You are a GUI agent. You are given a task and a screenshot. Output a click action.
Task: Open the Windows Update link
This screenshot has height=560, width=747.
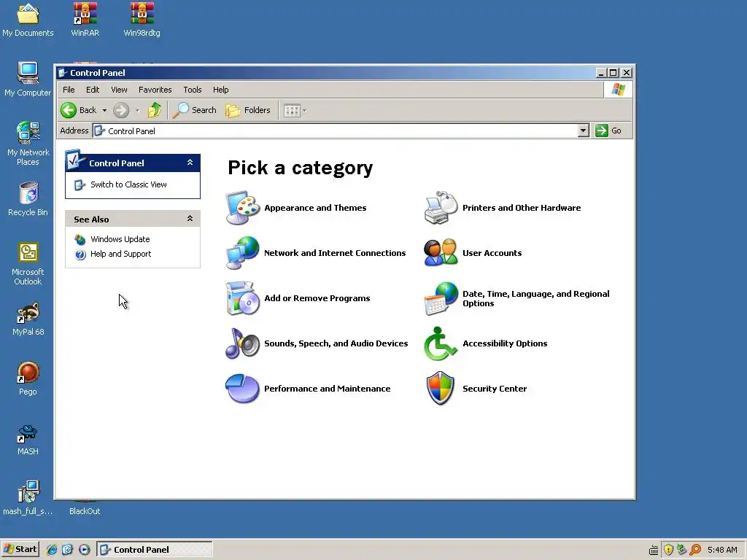pos(120,239)
